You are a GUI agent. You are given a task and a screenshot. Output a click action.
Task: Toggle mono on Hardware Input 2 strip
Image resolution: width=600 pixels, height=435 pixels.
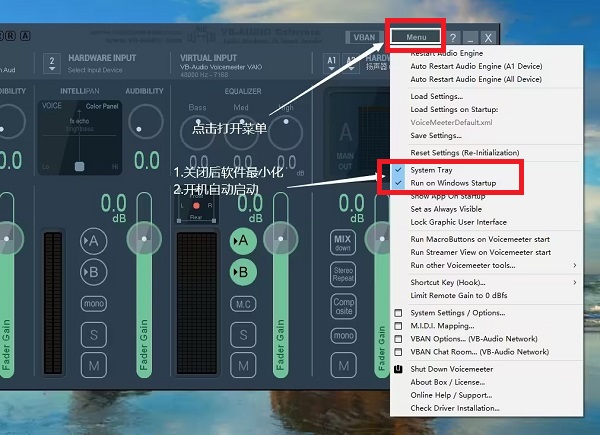coord(94,303)
